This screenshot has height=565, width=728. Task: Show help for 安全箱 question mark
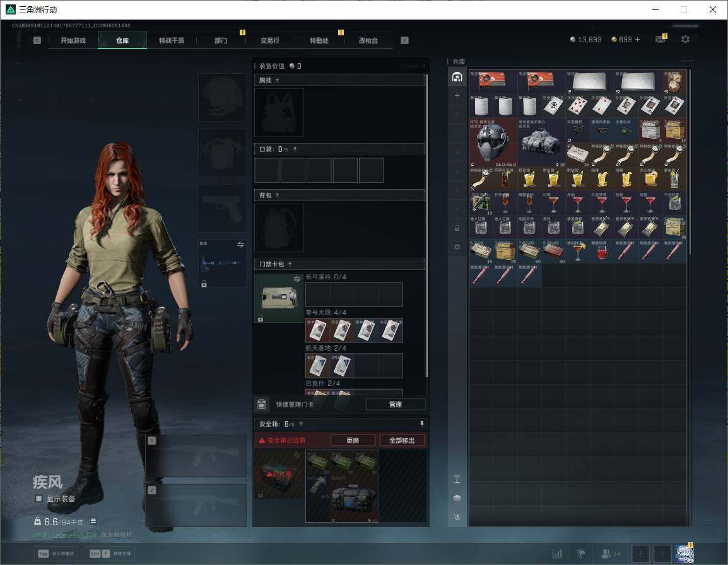click(x=302, y=424)
